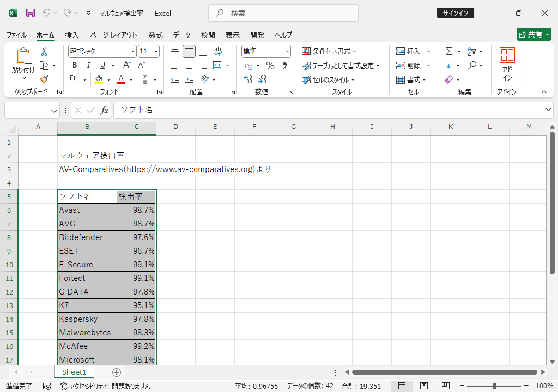Increase the cell indent
This screenshot has width=558, height=392.
click(189, 79)
